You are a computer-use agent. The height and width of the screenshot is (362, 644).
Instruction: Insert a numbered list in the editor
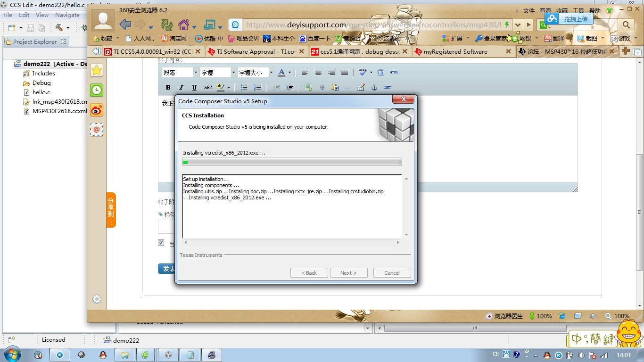257,88
